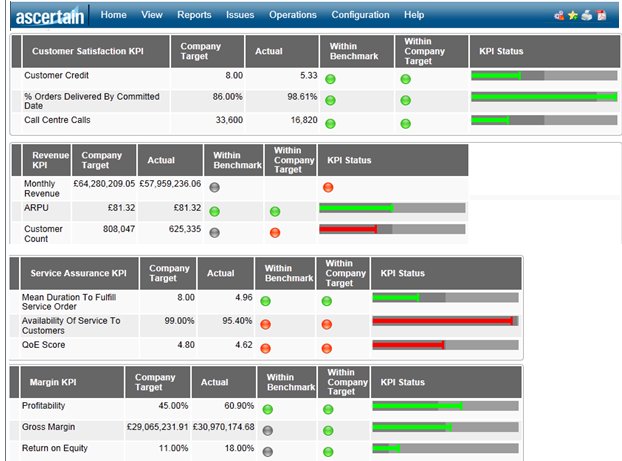The image size is (622, 461).
Task: Click the £57,959,236.06 actual value
Action: 170,184
